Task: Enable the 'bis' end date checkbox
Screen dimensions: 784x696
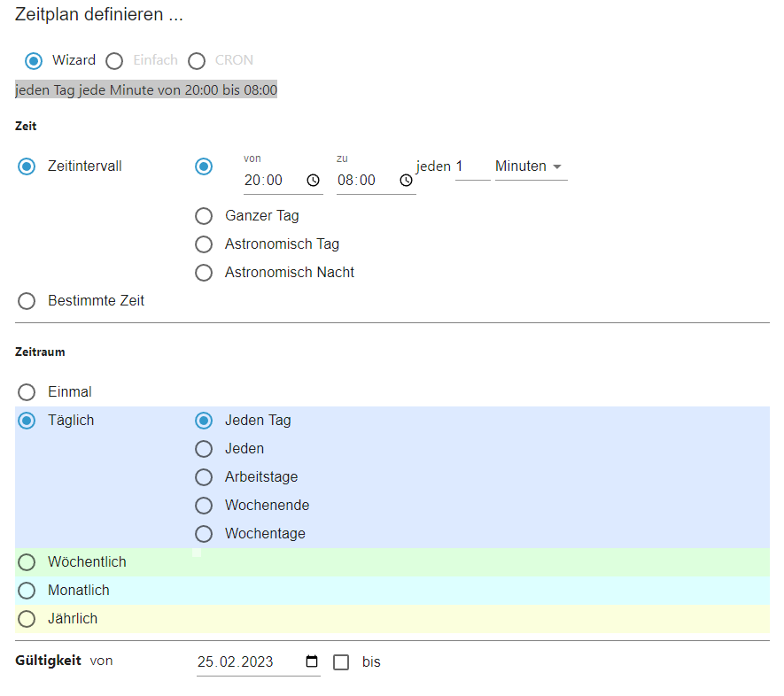Action: tap(341, 662)
